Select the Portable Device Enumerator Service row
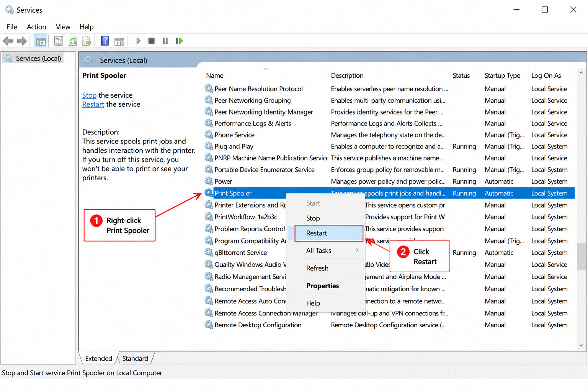 [389, 170]
